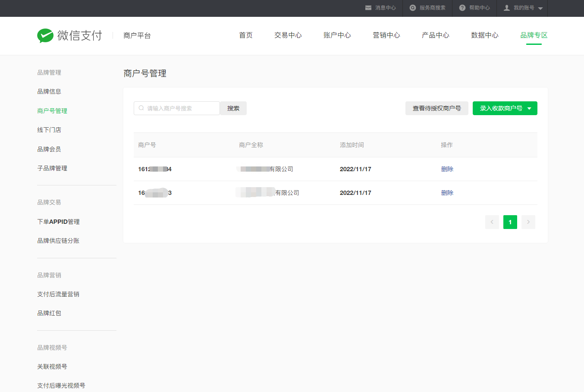
Task: Open 下单APPID管理 in the sidebar
Action: coord(58,222)
